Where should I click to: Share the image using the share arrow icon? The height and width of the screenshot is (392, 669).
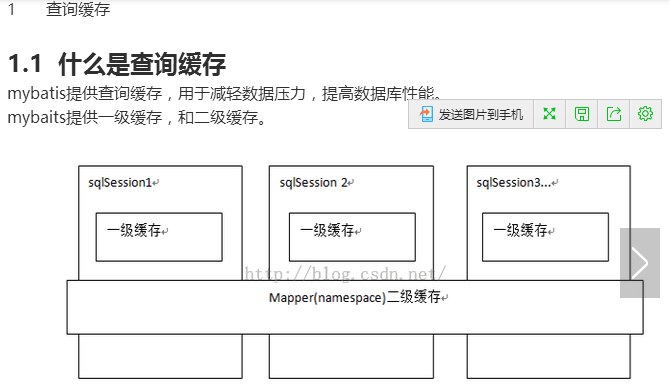[614, 114]
